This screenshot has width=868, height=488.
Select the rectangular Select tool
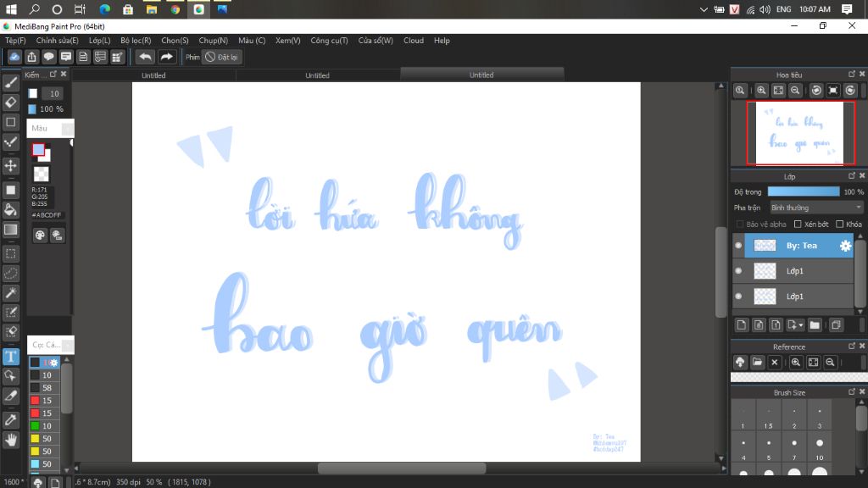(10, 254)
